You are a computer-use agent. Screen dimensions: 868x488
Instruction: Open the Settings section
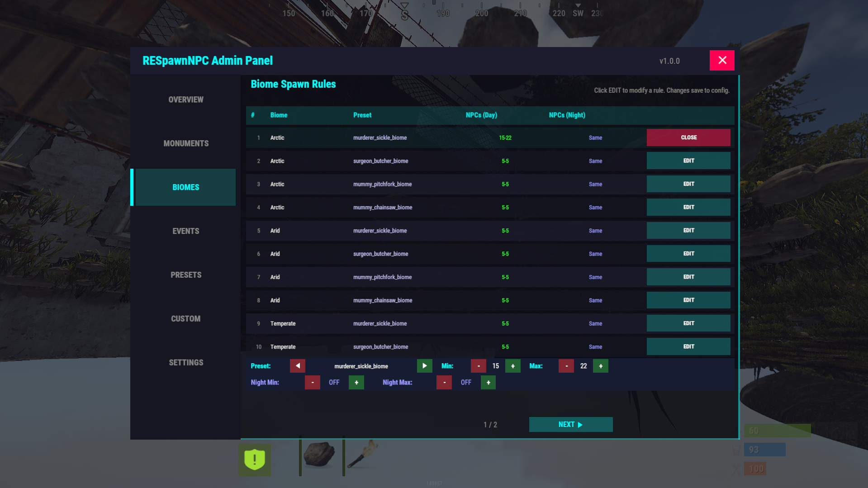[x=186, y=363]
